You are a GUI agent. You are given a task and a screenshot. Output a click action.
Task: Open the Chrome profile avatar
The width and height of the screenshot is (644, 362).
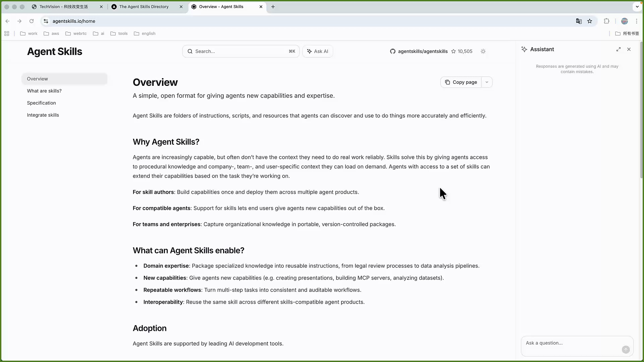click(x=624, y=21)
